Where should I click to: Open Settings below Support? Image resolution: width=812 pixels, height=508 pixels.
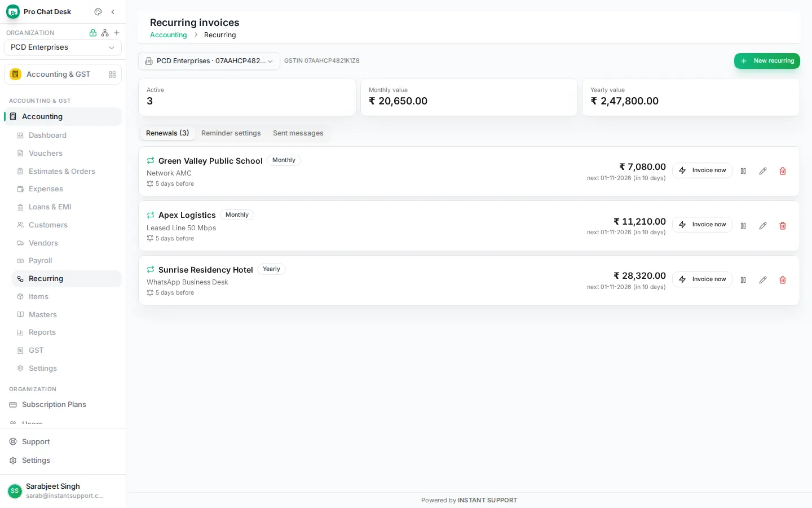click(63, 461)
